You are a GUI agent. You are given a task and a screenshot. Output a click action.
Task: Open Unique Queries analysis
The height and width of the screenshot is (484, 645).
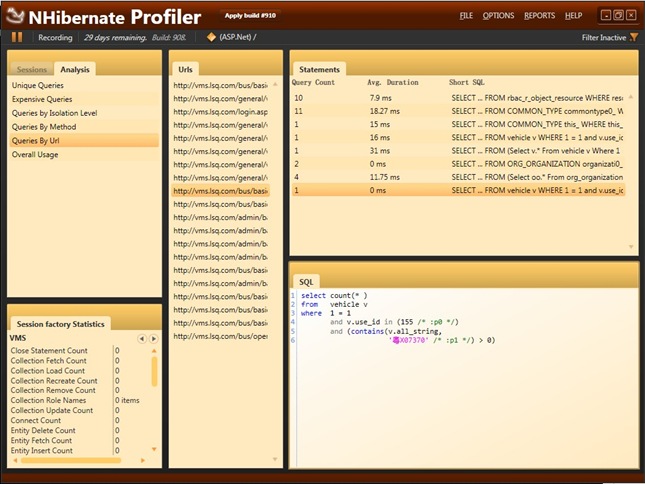tap(84, 85)
